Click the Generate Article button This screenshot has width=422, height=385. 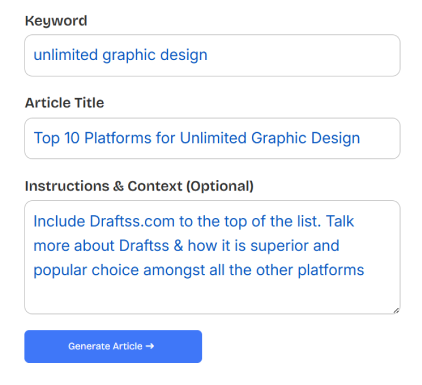pos(113,346)
